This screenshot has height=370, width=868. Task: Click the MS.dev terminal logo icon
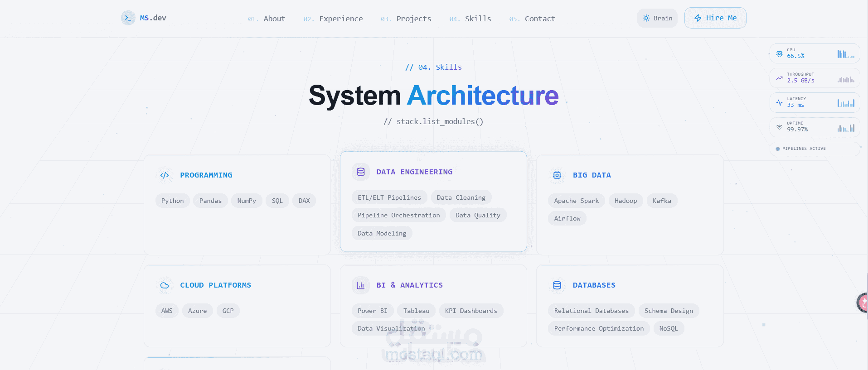(128, 18)
